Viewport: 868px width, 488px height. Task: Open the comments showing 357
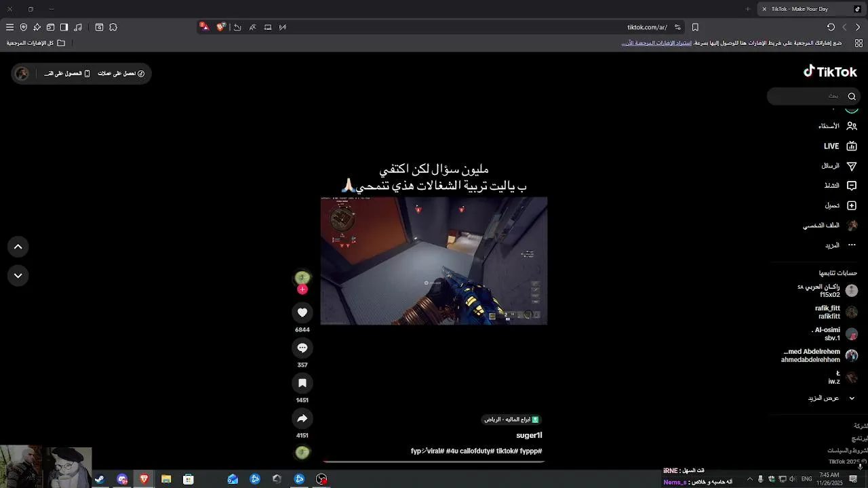pyautogui.click(x=302, y=348)
